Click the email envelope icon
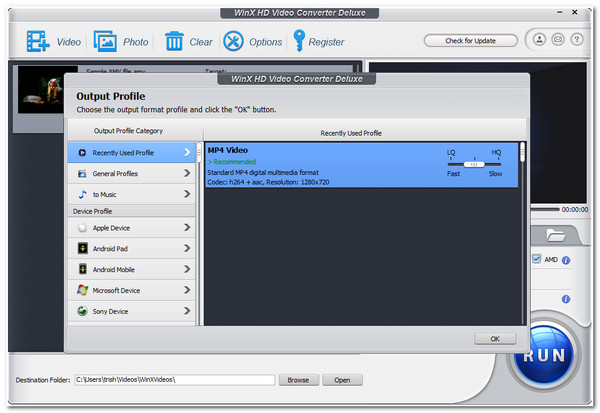The width and height of the screenshot is (600, 413). click(x=558, y=39)
